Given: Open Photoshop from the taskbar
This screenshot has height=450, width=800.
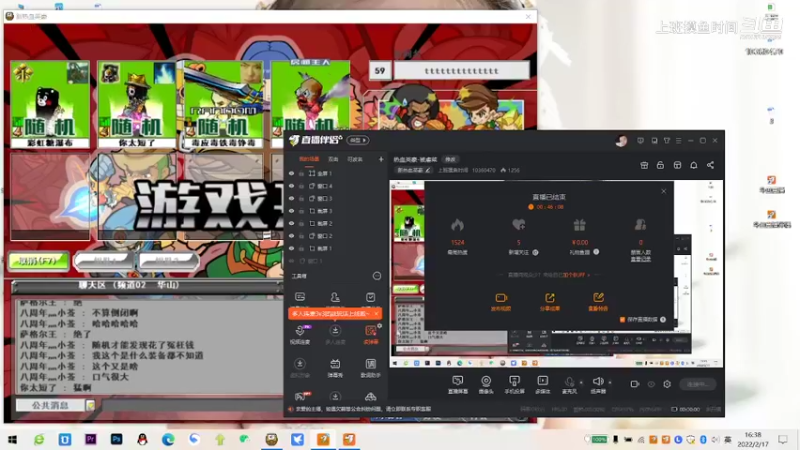Looking at the screenshot, I should click(x=116, y=439).
